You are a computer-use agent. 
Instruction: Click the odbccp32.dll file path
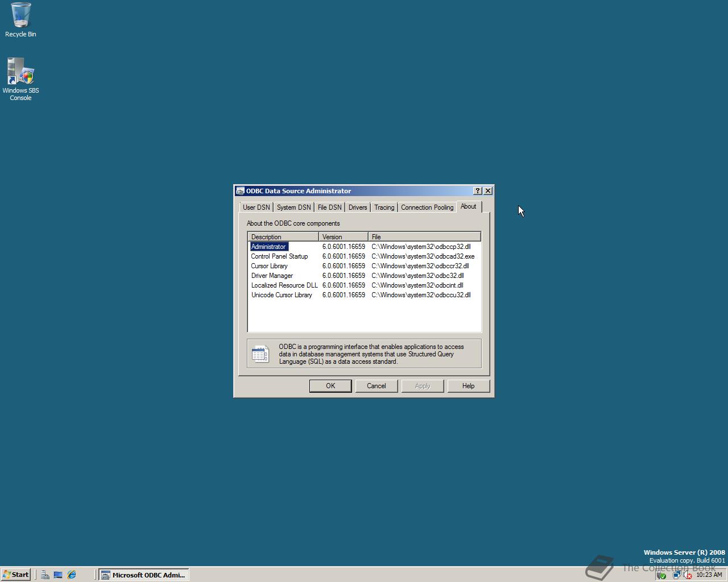click(421, 247)
